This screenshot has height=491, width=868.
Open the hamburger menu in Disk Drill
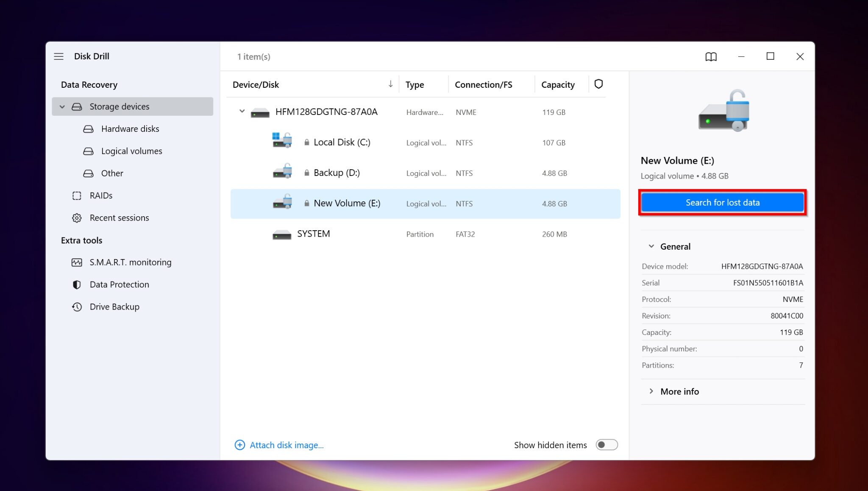point(58,56)
